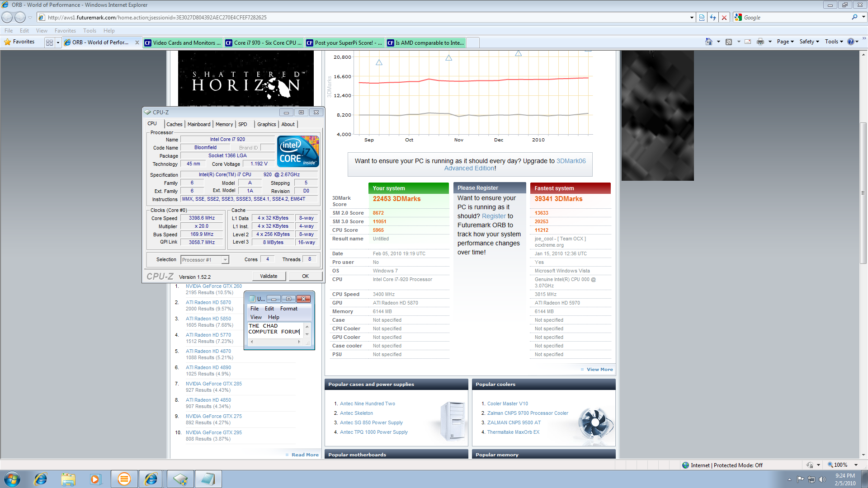Open the Mainboard tab in CPU-Z
This screenshot has width=868, height=488.
pos(199,124)
